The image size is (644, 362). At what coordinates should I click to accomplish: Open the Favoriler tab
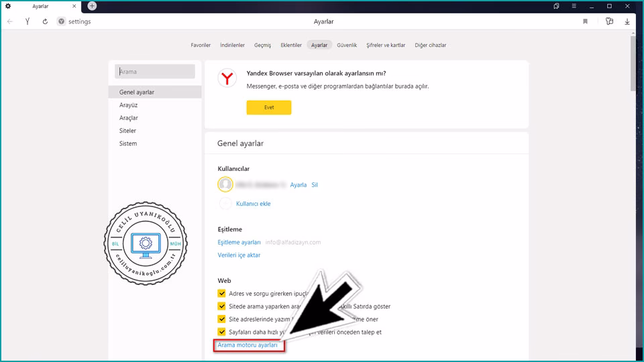click(x=201, y=45)
